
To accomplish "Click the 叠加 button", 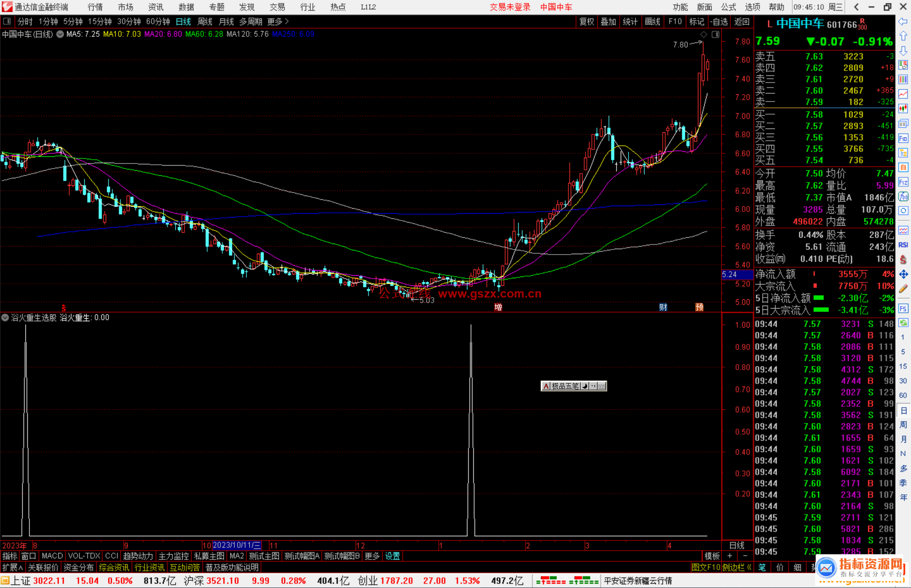I will 608,21.
